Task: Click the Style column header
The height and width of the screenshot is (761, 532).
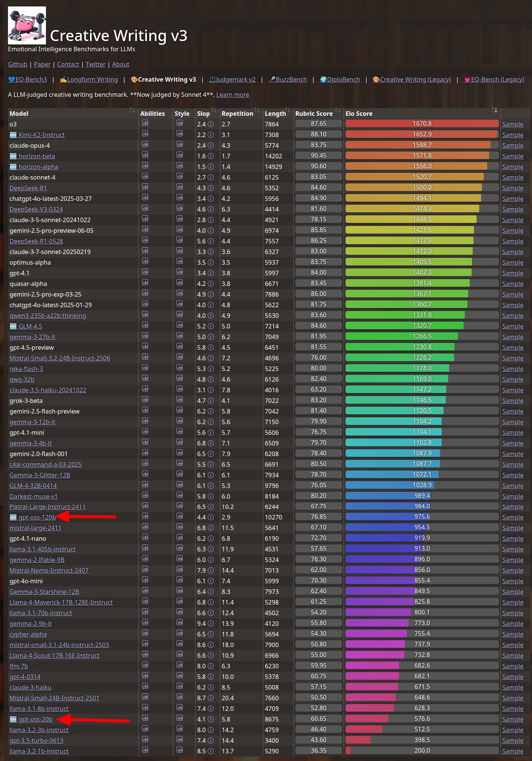Action: [182, 114]
